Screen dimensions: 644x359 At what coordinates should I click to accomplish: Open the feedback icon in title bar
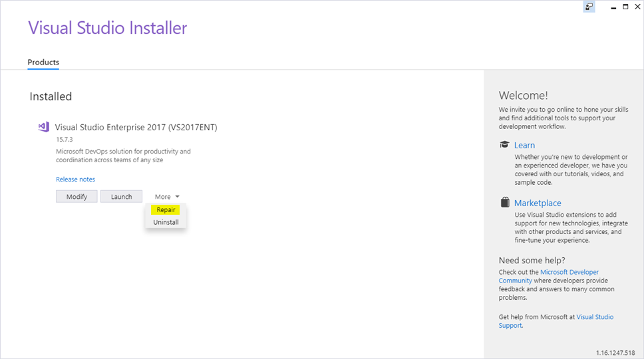coord(589,7)
